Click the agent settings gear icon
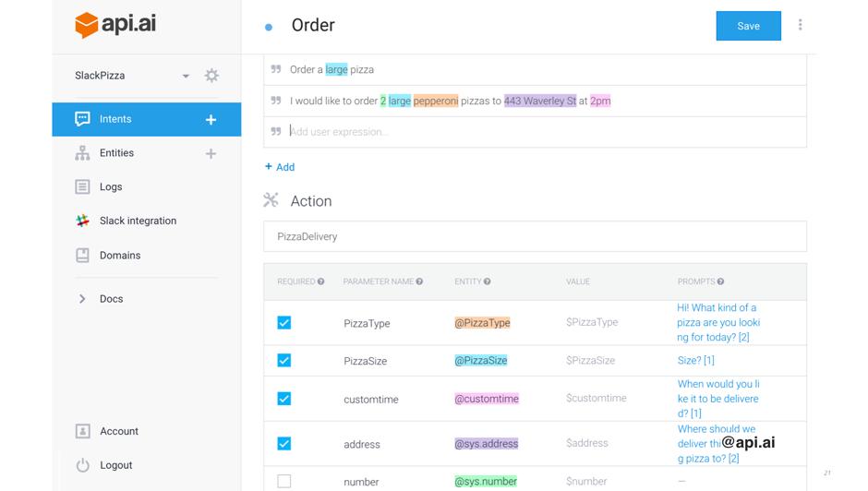This screenshot has width=868, height=491. tap(211, 76)
